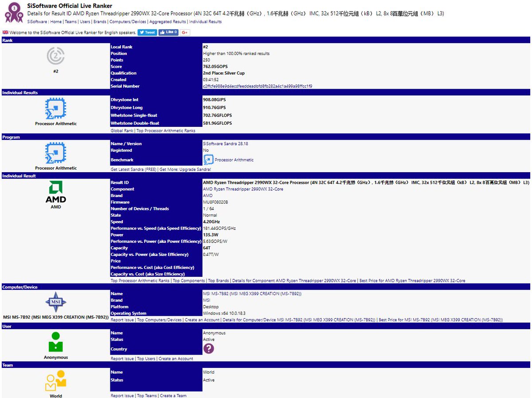Click Processor Arithmetic icon in Program section

pyautogui.click(x=56, y=153)
